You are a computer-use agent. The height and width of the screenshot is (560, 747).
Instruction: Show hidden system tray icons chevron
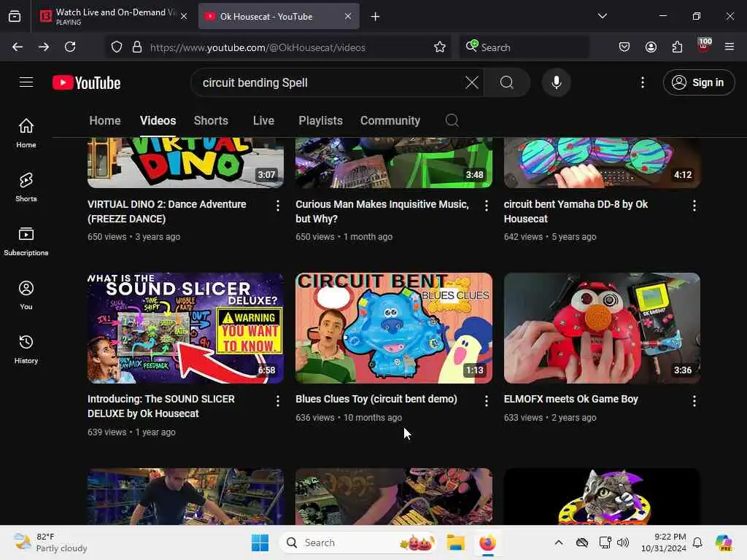click(x=559, y=542)
